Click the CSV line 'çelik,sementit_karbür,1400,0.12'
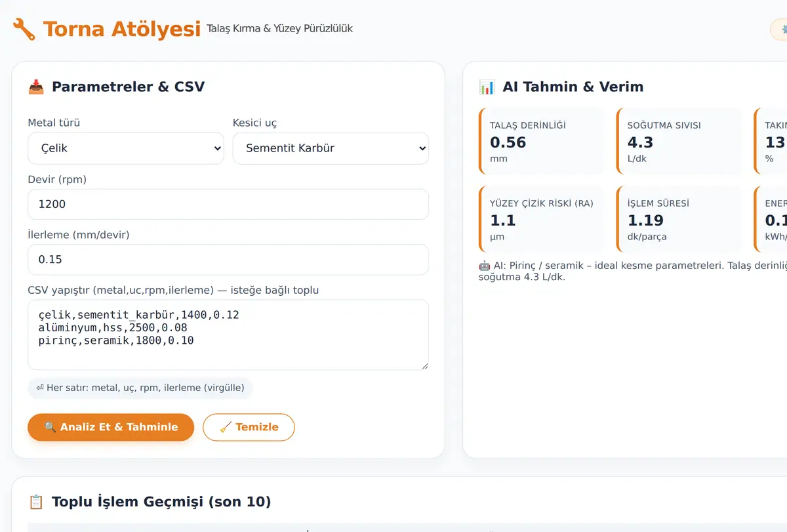The height and width of the screenshot is (532, 787). coord(138,315)
